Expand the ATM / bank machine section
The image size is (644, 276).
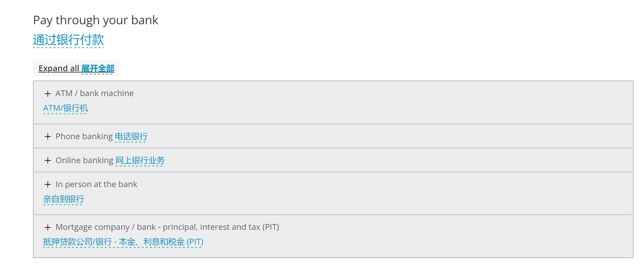point(94,93)
